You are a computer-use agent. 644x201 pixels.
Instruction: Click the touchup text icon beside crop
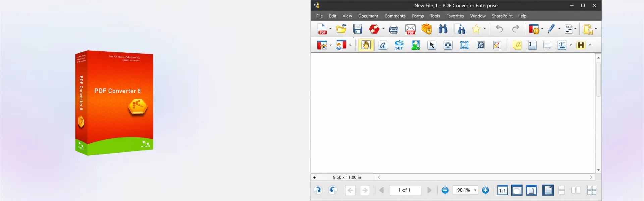pos(481,45)
